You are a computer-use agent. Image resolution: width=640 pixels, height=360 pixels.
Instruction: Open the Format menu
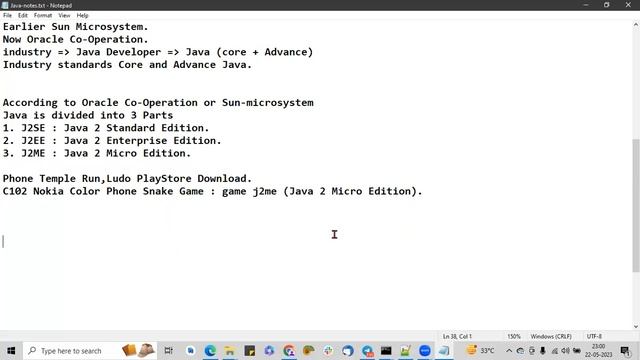(x=43, y=16)
